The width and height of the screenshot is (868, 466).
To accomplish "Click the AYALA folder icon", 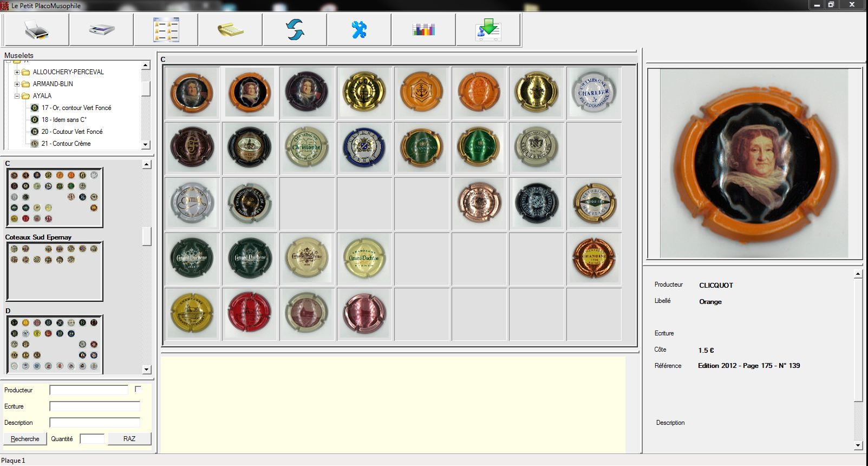I will pos(25,96).
